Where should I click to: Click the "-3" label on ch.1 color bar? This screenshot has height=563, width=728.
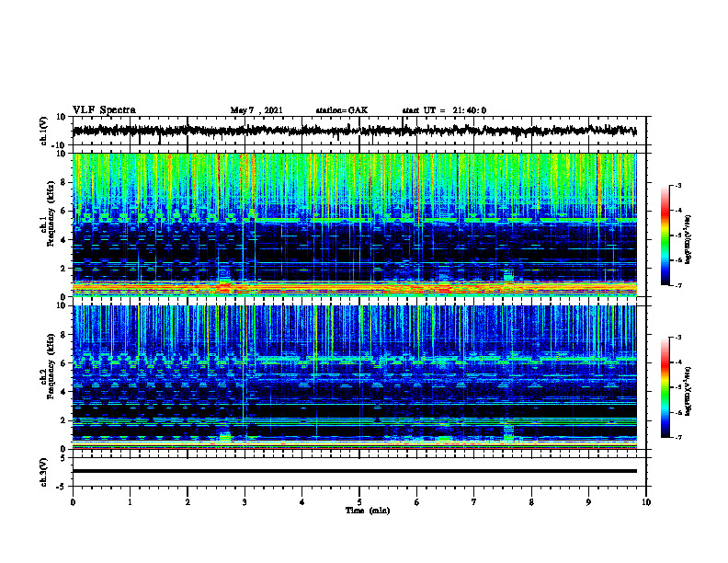point(678,185)
